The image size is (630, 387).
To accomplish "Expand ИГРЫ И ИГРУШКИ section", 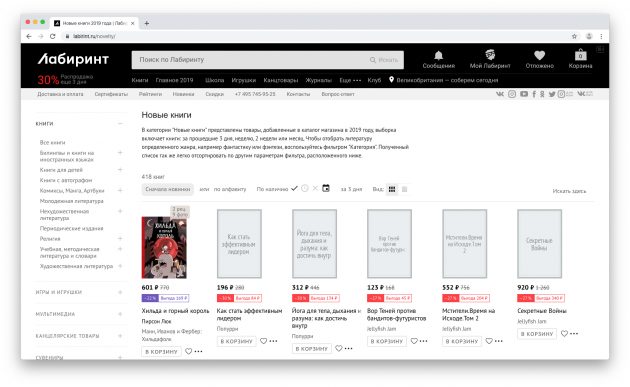I will [x=120, y=292].
